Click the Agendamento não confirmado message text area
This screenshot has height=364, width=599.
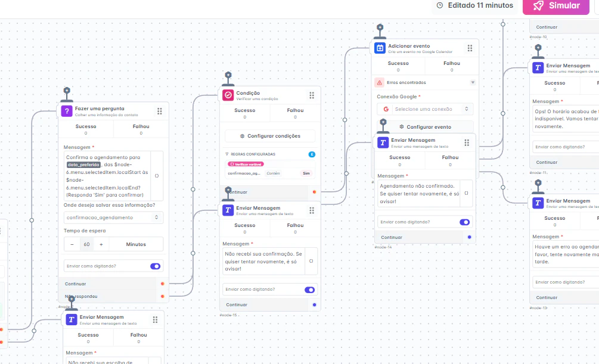point(418,194)
